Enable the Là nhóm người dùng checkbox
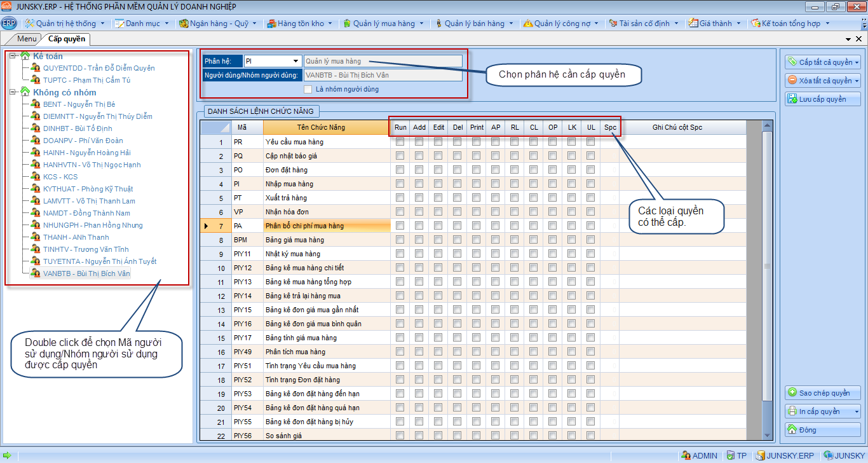The width and height of the screenshot is (868, 463). (309, 89)
